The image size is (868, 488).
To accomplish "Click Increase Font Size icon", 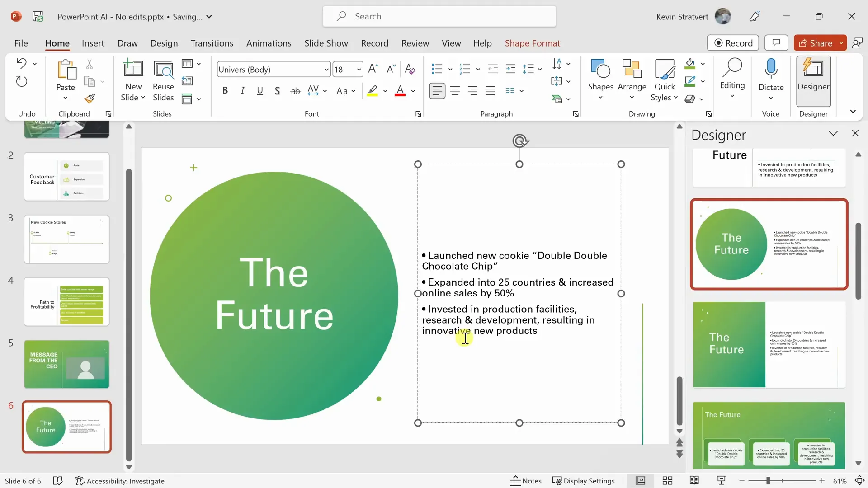I will pos(373,69).
